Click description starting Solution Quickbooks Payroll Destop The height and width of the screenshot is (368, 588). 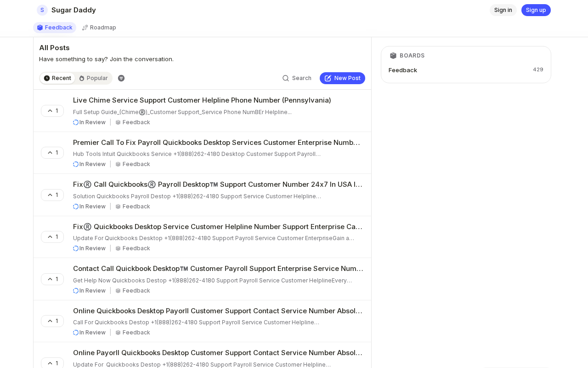pyautogui.click(x=197, y=196)
